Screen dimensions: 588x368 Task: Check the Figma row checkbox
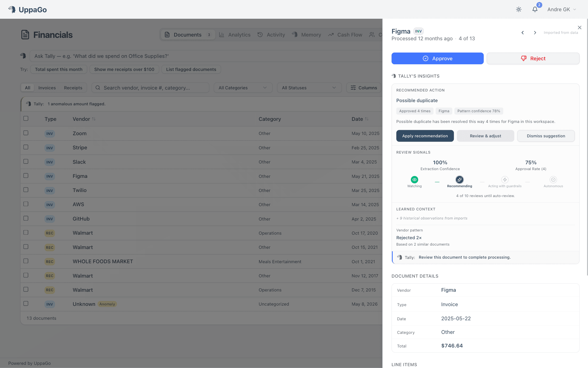coord(26,175)
